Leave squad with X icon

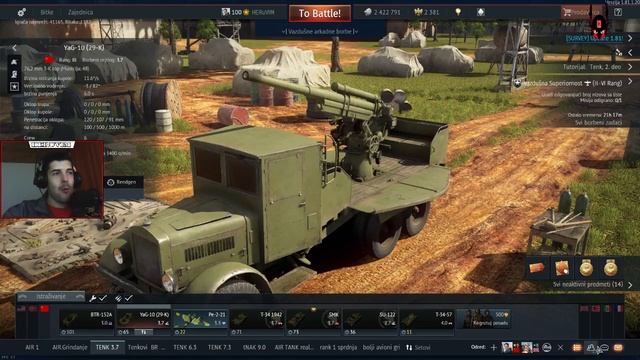560,347
